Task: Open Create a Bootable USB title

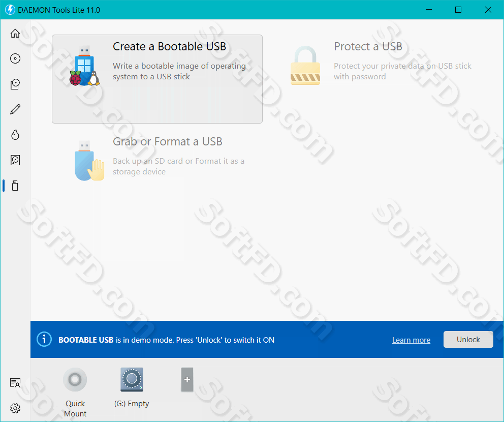Action: click(169, 46)
